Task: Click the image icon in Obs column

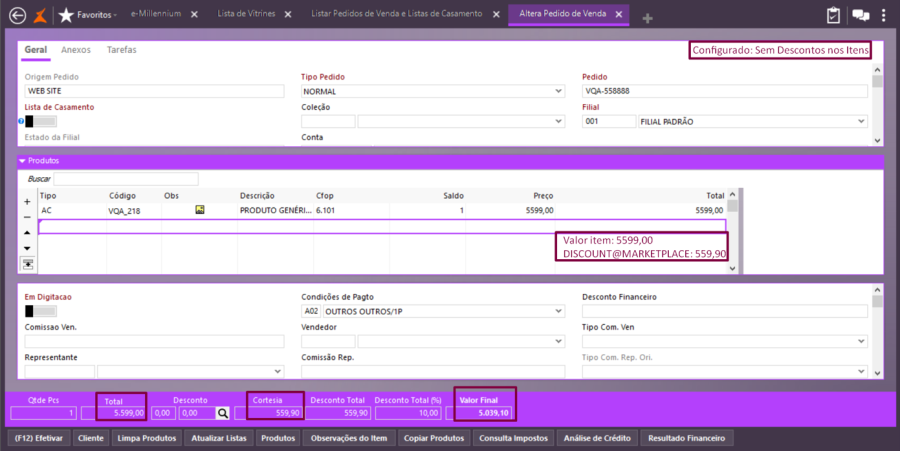Action: pyautogui.click(x=200, y=210)
